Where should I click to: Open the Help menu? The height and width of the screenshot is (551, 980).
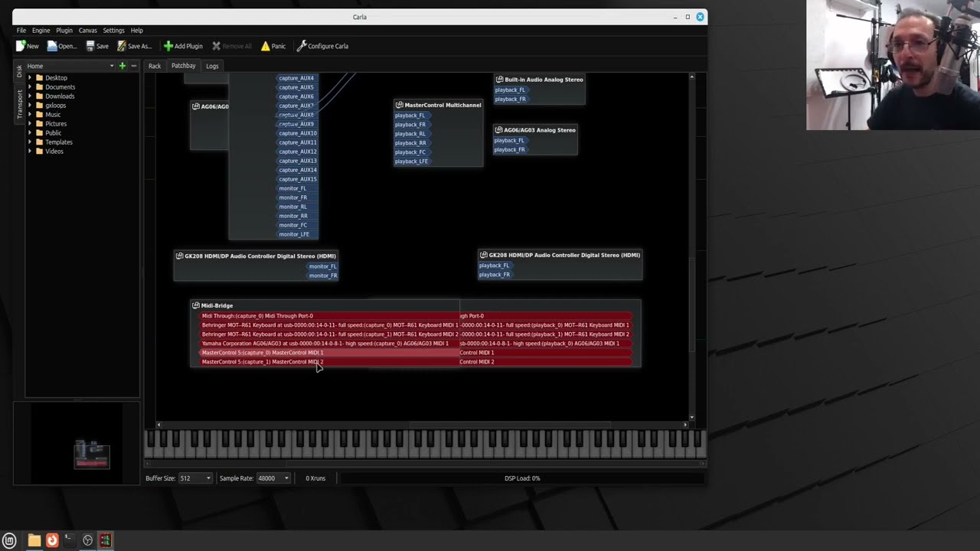click(136, 31)
